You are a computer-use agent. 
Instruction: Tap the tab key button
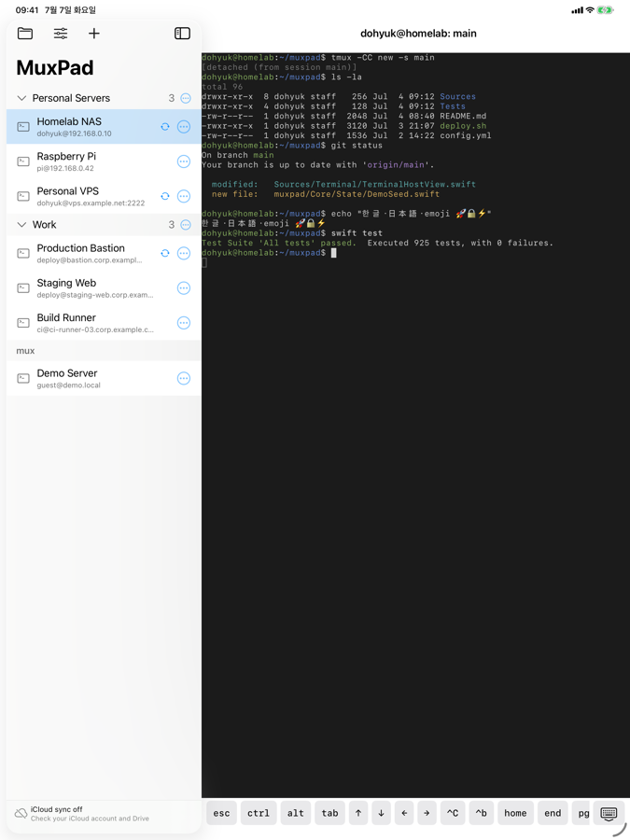[x=329, y=813]
